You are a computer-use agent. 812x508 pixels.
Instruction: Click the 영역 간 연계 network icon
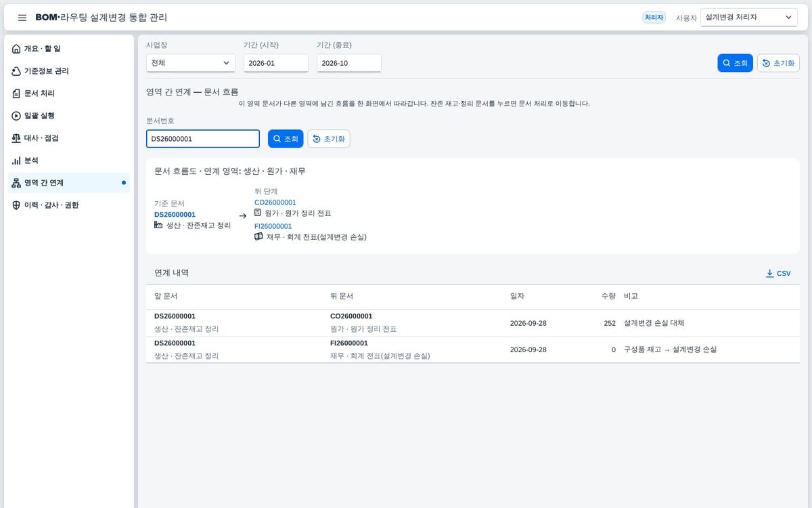[x=17, y=183]
